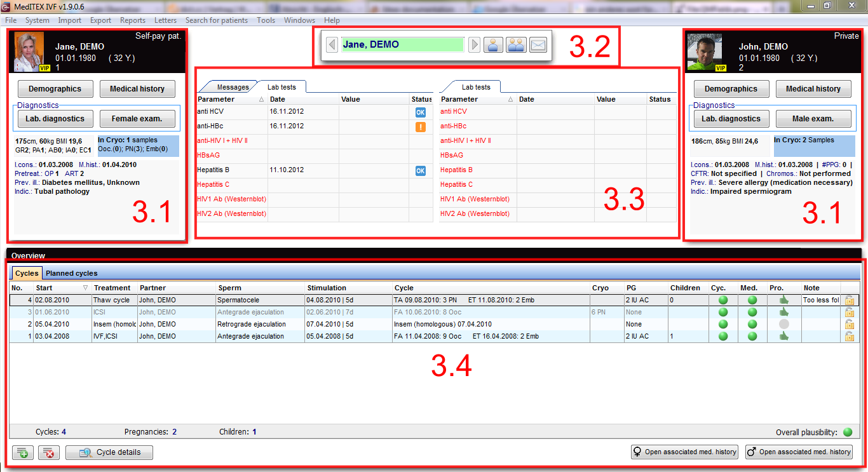Open Jane's Medical history
This screenshot has height=472, width=868.
point(137,89)
